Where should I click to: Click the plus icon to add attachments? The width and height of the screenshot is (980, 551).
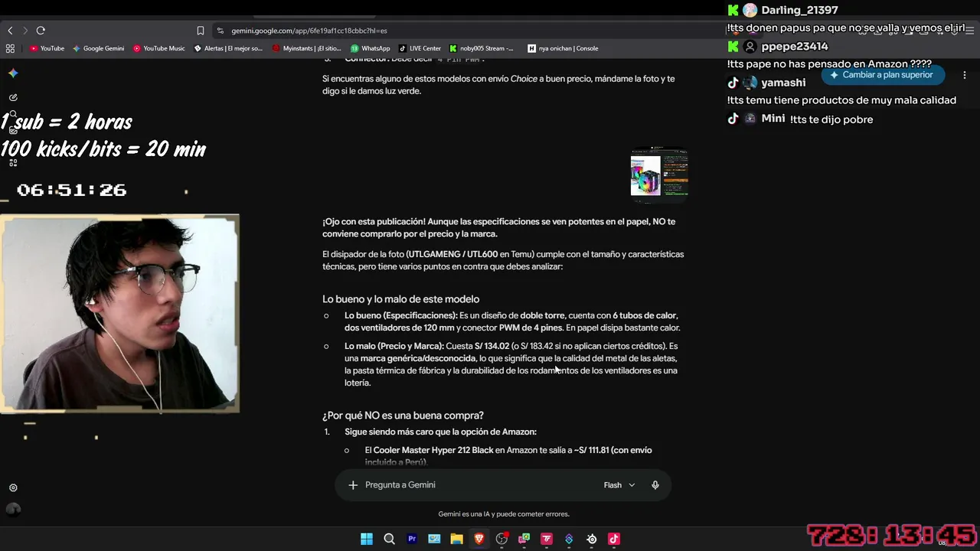click(353, 485)
